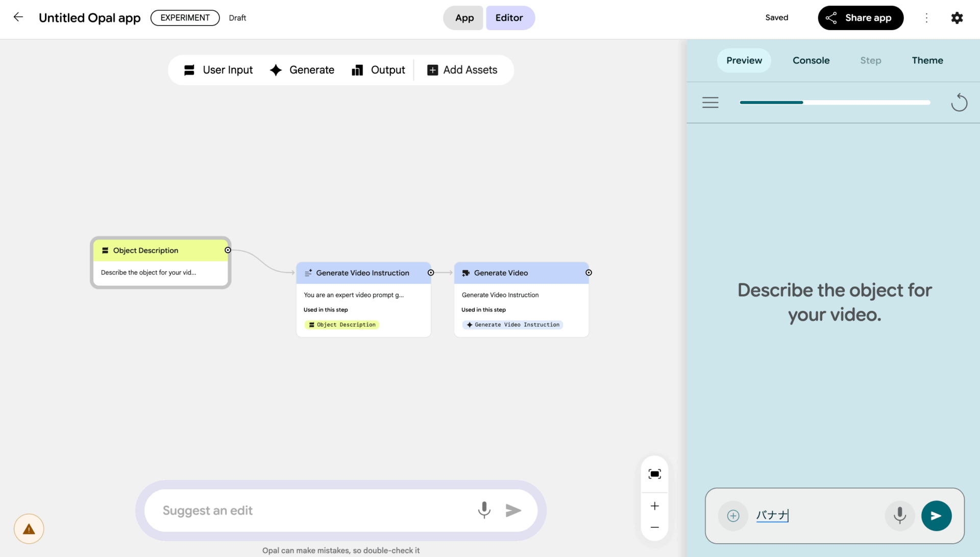
Task: Switch to the App view
Action: click(x=464, y=18)
